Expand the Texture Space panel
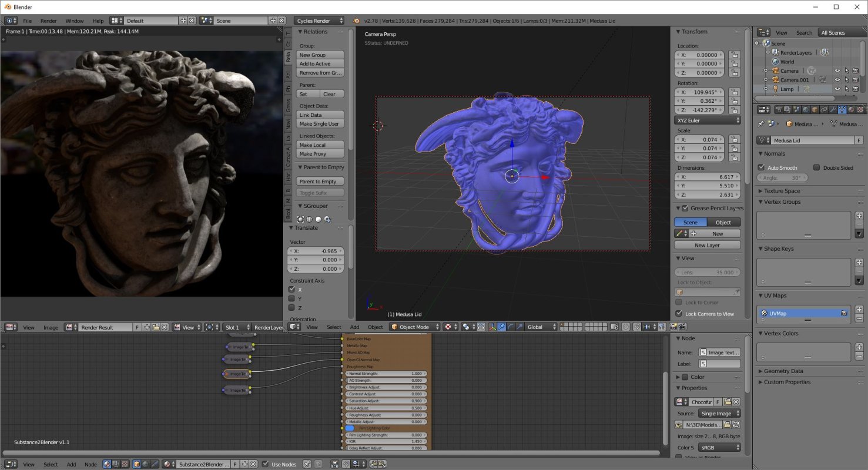The image size is (868, 470). click(782, 191)
